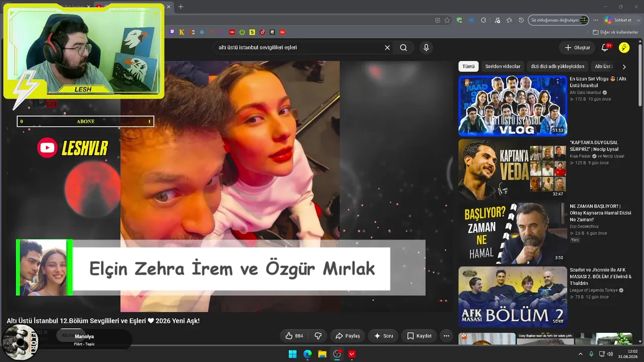The image size is (644, 362).
Task: Open the browser settings three-dot menu
Action: 596,20
